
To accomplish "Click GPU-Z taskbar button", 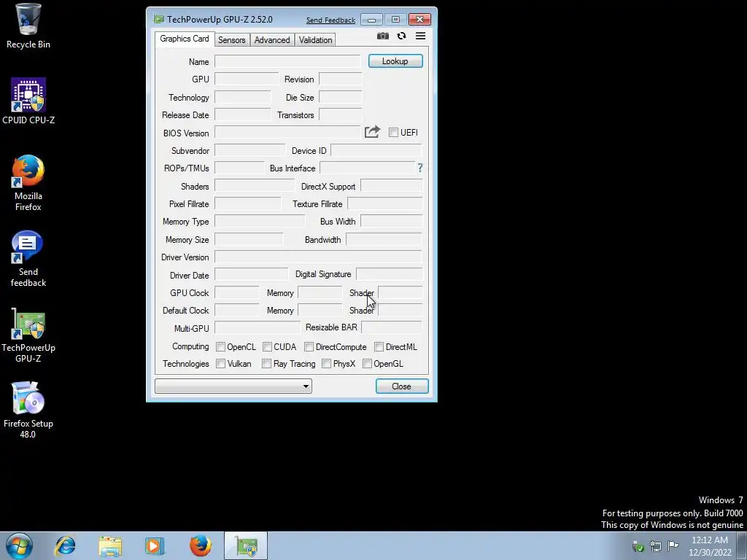I will click(246, 545).
